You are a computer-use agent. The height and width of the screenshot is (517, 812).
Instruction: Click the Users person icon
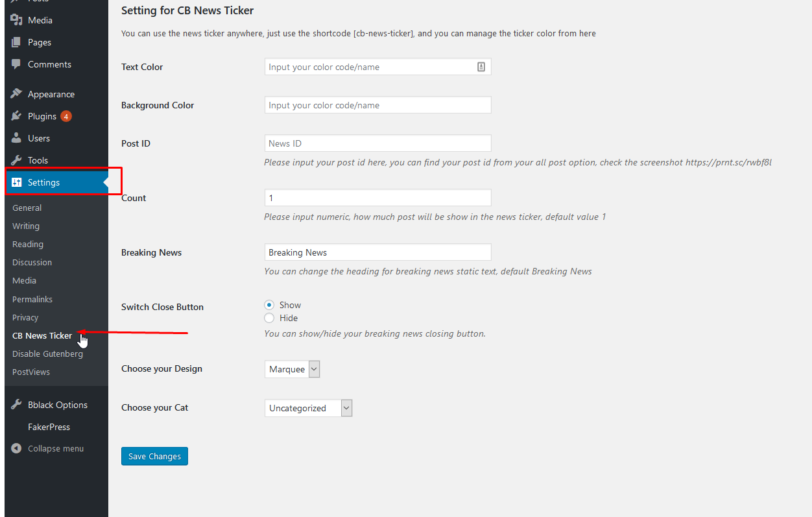coord(17,138)
